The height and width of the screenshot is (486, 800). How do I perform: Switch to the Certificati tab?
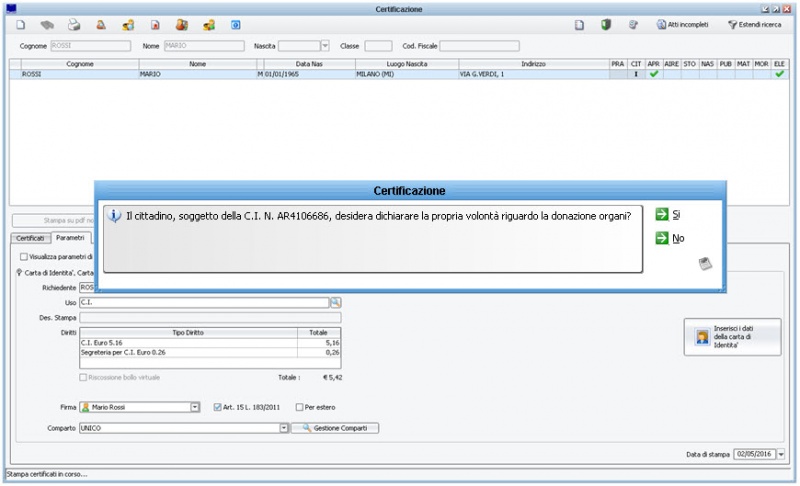click(x=30, y=239)
